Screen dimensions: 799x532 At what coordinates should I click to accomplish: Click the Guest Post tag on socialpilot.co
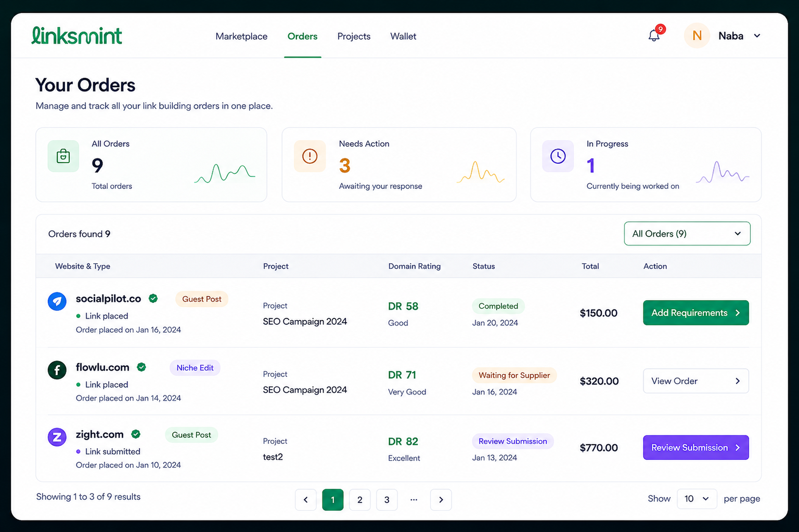202,299
